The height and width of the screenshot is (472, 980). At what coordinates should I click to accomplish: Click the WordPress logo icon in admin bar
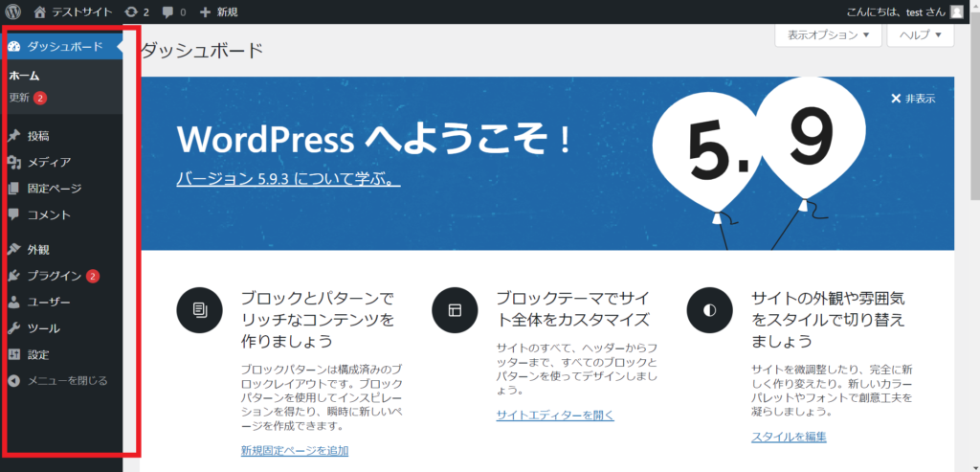click(x=13, y=11)
